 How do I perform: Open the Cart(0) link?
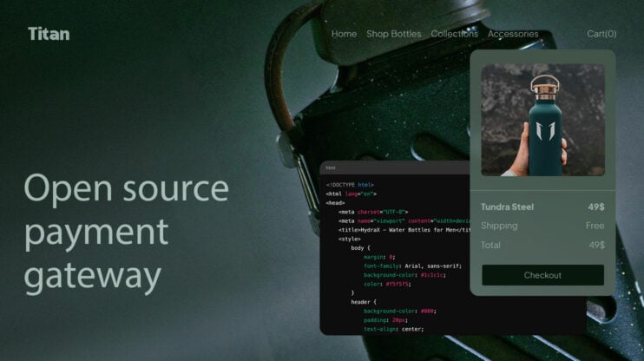pyautogui.click(x=601, y=34)
